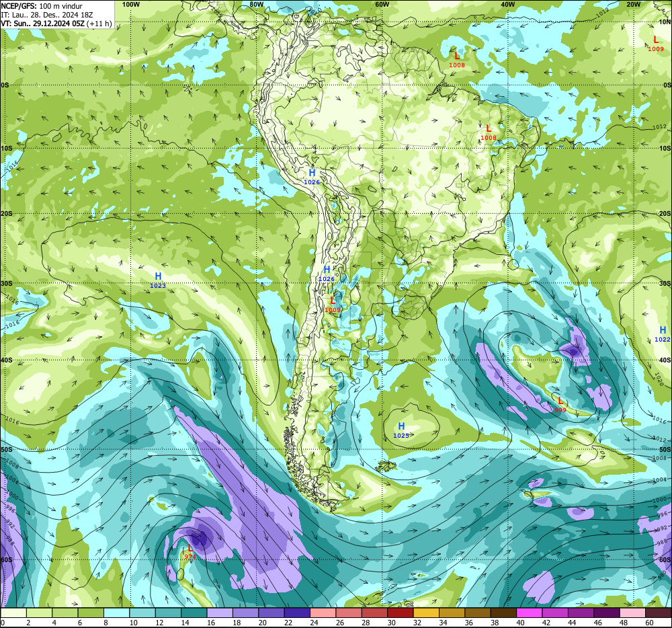Click the '30' value under the legend

(x=392, y=623)
